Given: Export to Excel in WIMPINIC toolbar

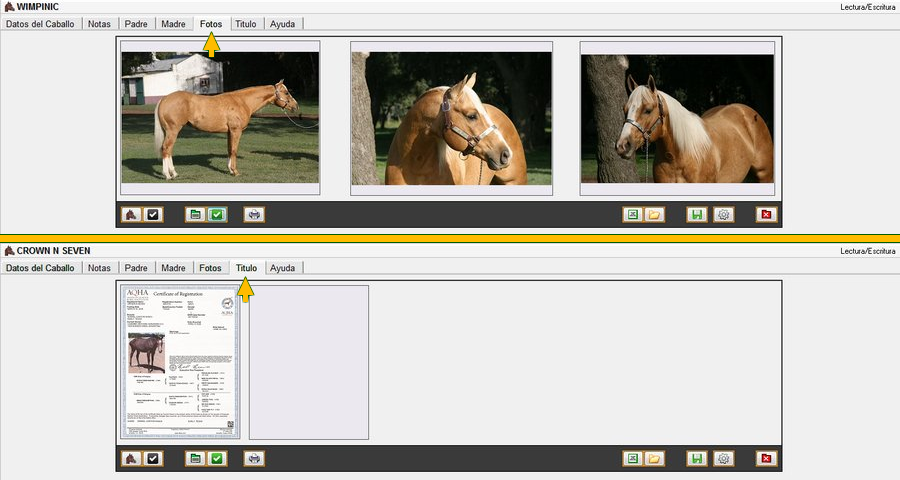Looking at the screenshot, I should [633, 215].
